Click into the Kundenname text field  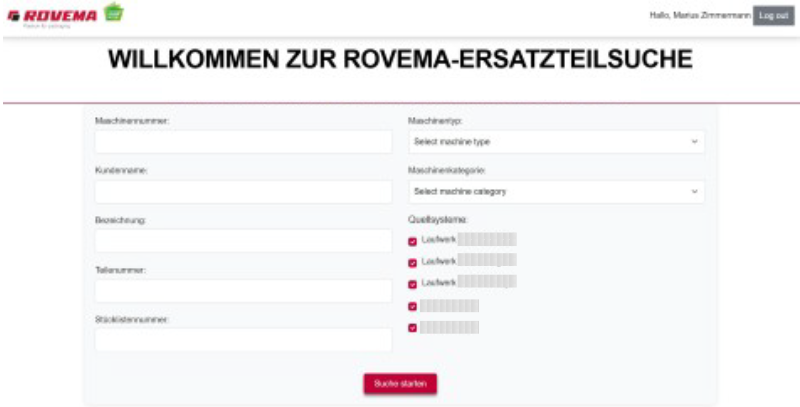point(243,191)
